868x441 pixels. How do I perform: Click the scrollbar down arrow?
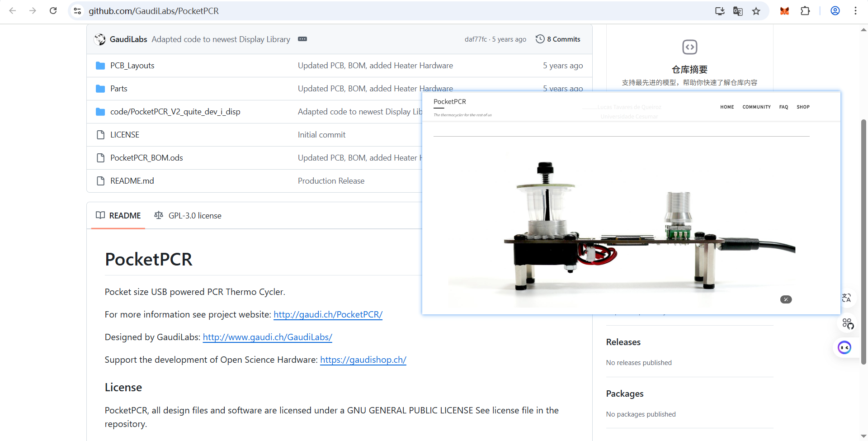863,436
